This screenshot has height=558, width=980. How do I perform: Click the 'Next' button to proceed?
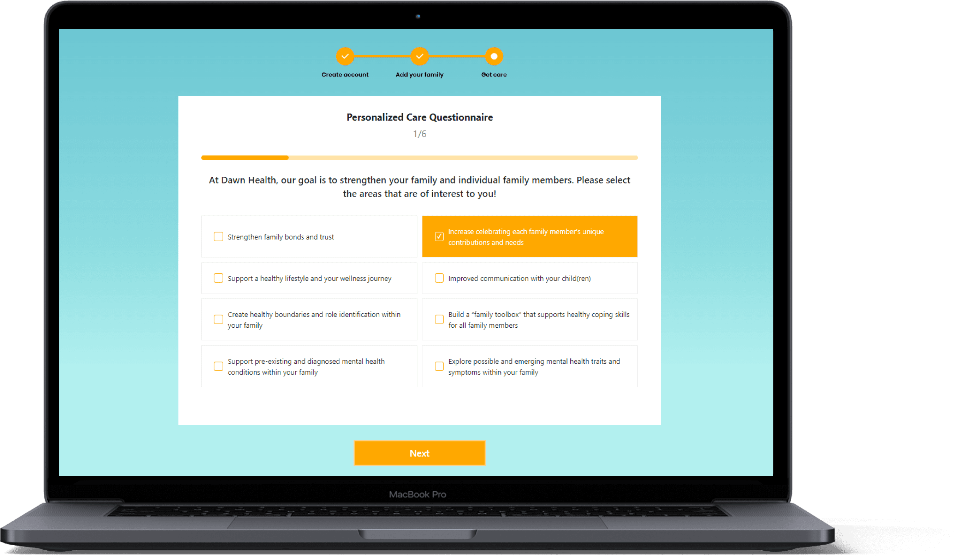tap(419, 452)
